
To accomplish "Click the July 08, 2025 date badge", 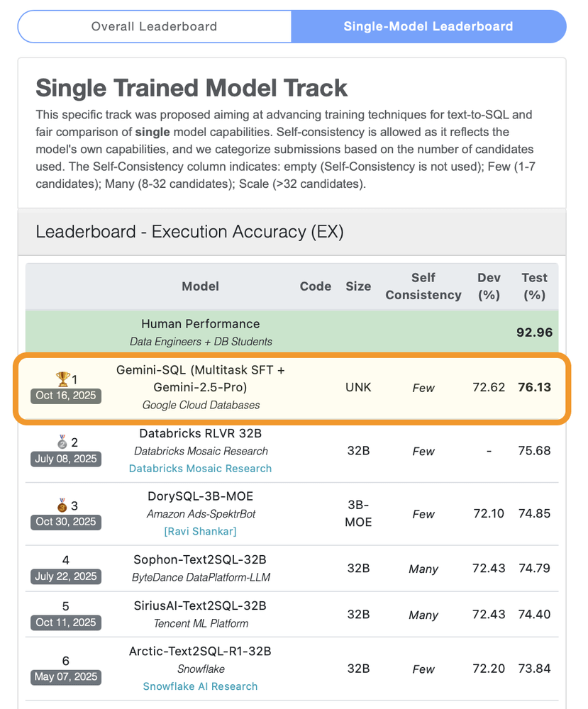I will point(65,459).
